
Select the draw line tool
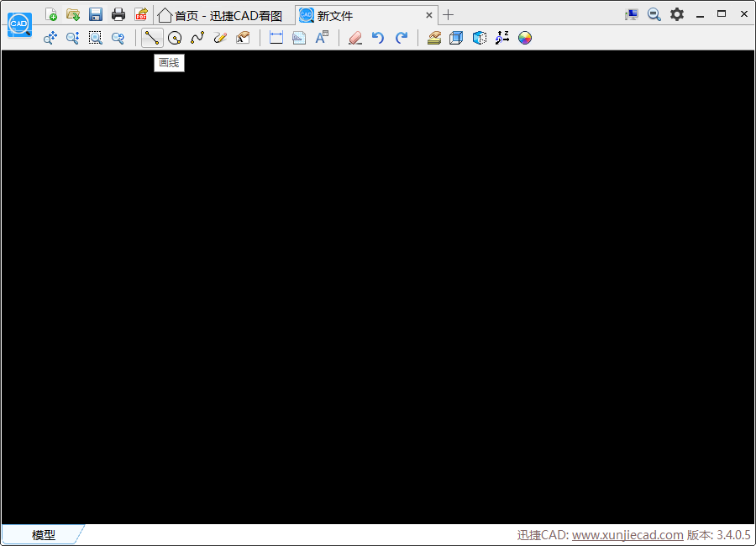pos(152,38)
